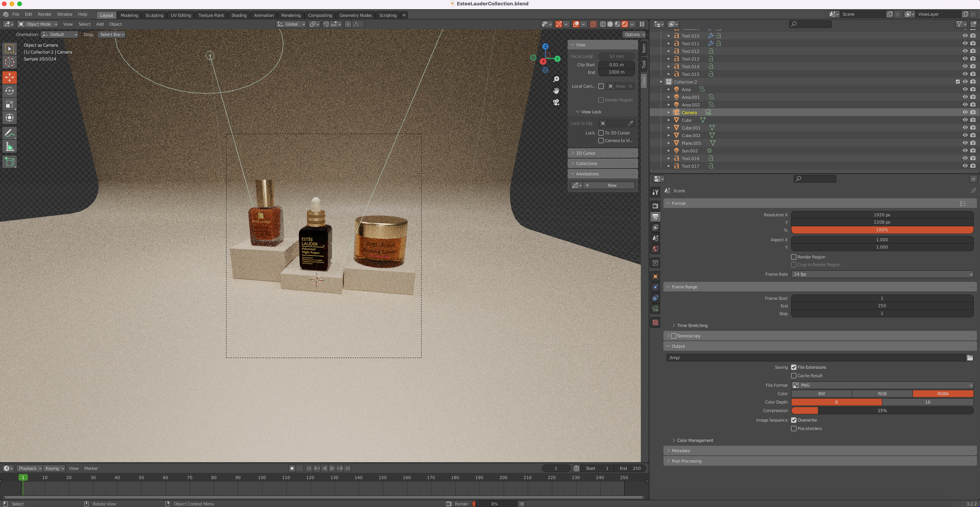Screen dimensions: 980x507
Task: Open the Output properties tab icon
Action: (655, 217)
